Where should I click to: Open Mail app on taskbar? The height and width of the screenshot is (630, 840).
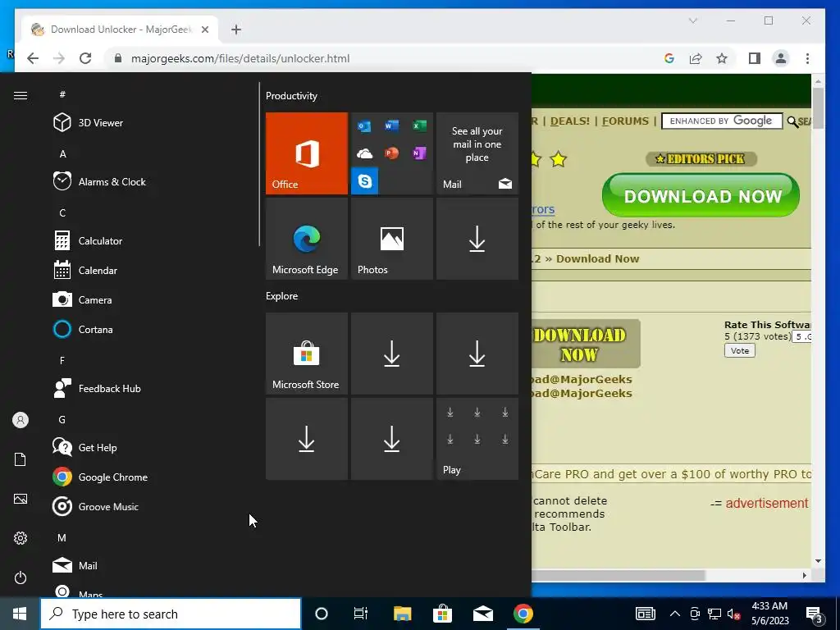pyautogui.click(x=482, y=614)
